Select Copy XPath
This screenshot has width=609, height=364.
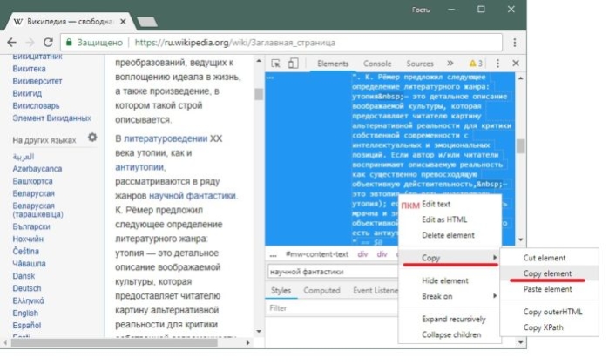click(543, 327)
